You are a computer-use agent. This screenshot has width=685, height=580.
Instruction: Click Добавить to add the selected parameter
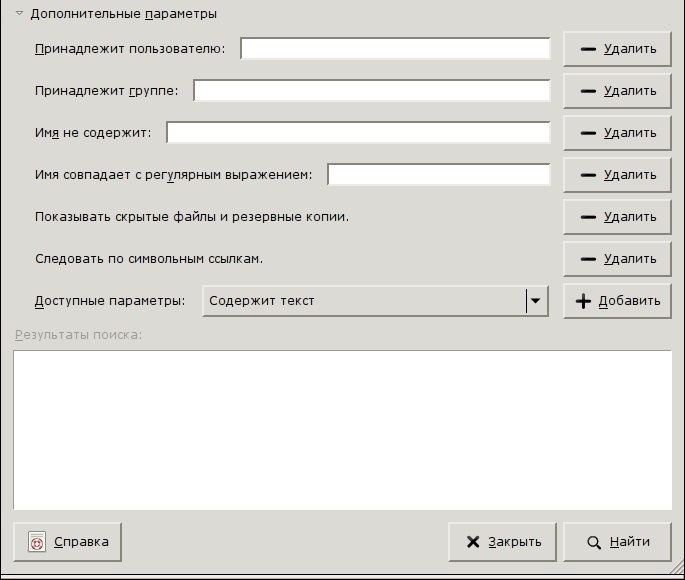pos(617,301)
